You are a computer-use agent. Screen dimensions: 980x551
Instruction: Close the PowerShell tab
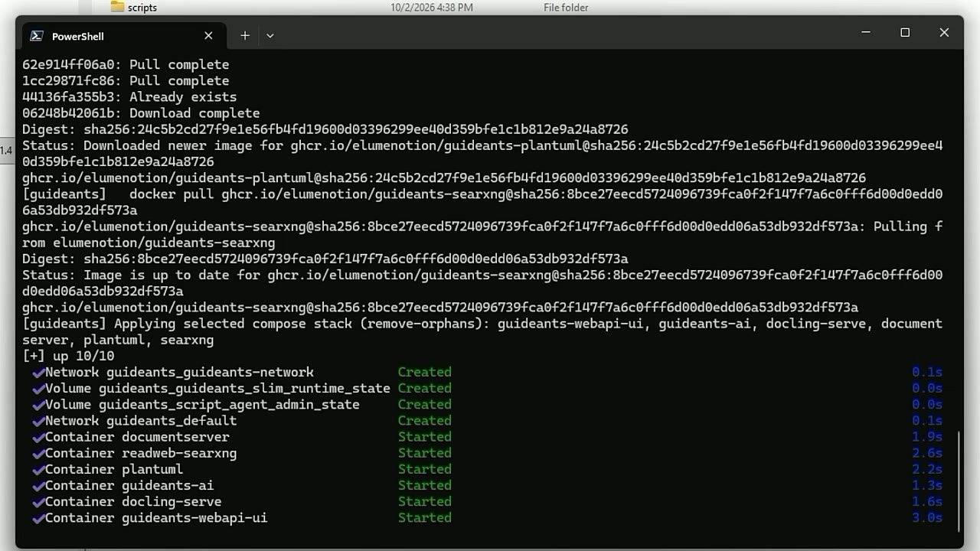(208, 36)
